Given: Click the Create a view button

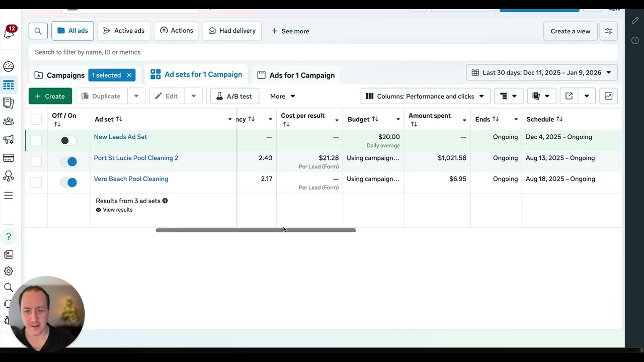Looking at the screenshot, I should click(571, 31).
